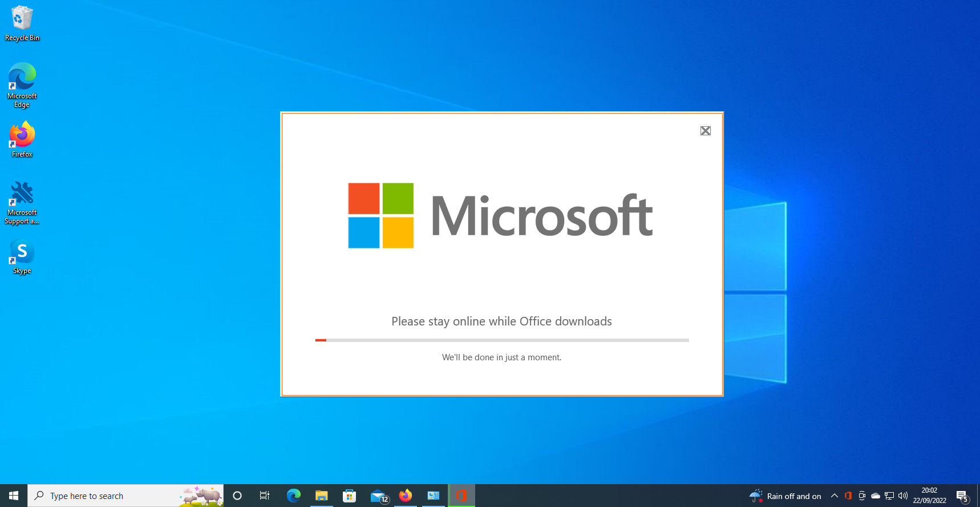Select Skype desktop shortcut
Image resolution: width=980 pixels, height=507 pixels.
22,257
